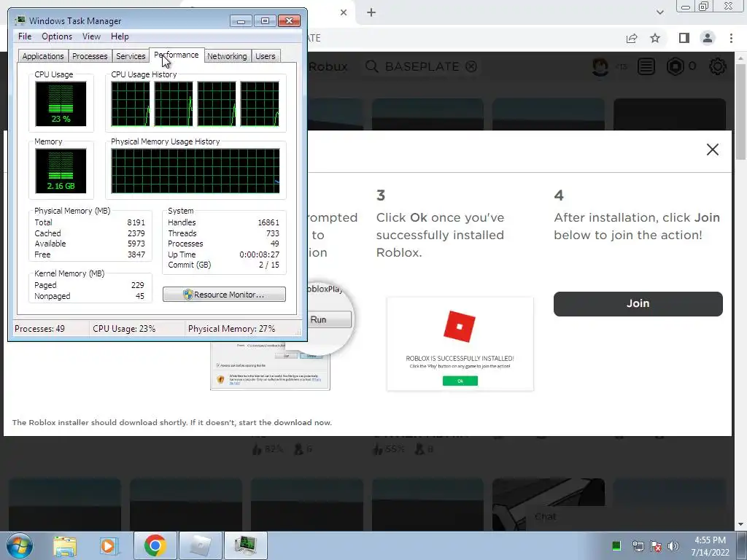747x560 pixels.
Task: Switch to the Services tab
Action: point(131,56)
